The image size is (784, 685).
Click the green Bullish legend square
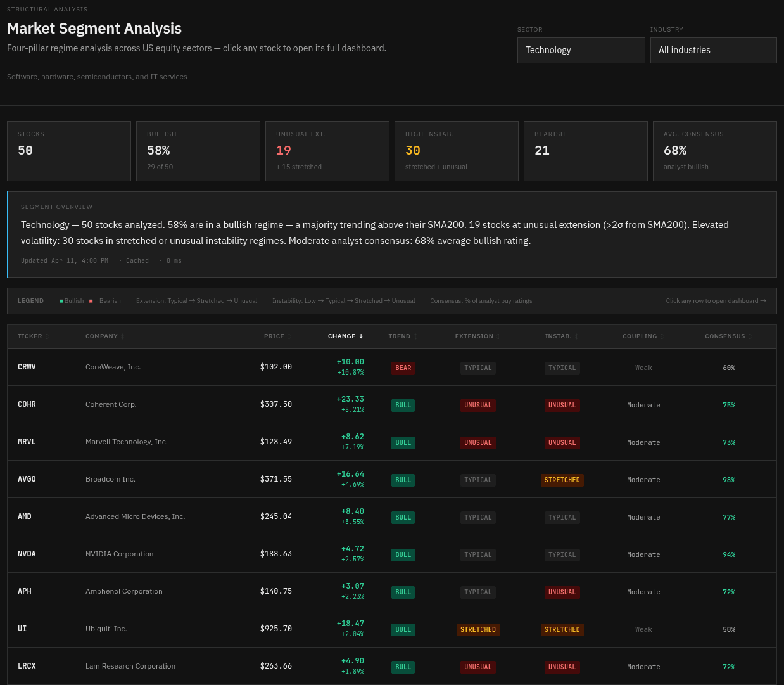[x=61, y=300]
